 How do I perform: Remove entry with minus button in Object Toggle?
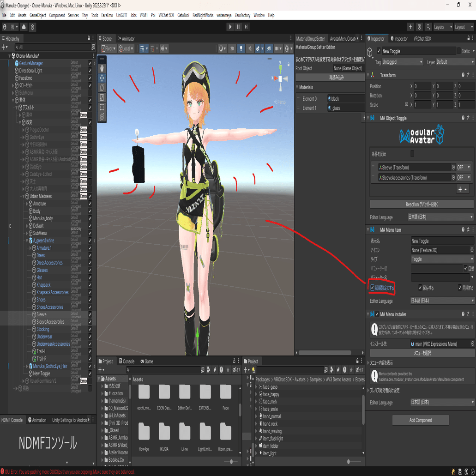point(466,189)
